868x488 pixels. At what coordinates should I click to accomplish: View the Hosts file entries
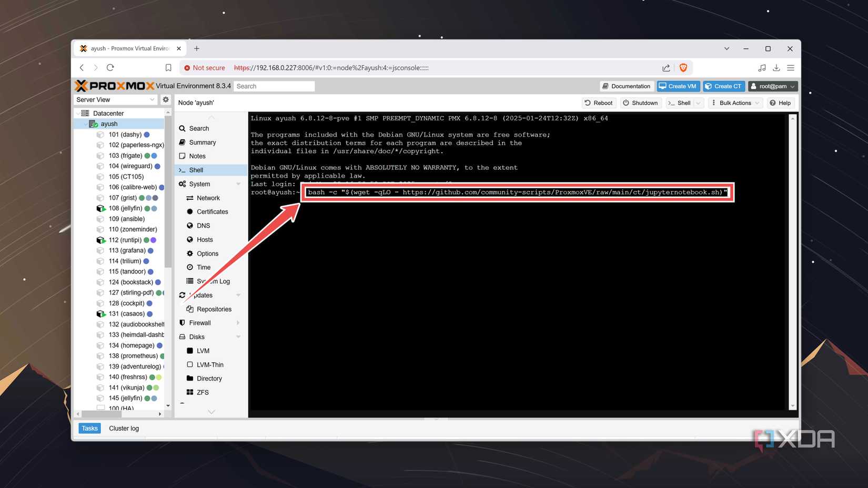click(x=204, y=239)
